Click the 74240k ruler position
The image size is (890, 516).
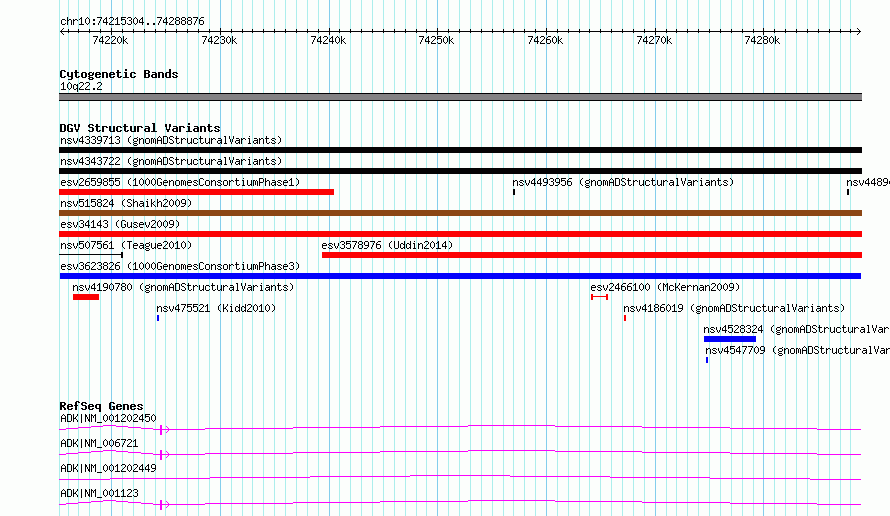pos(328,40)
